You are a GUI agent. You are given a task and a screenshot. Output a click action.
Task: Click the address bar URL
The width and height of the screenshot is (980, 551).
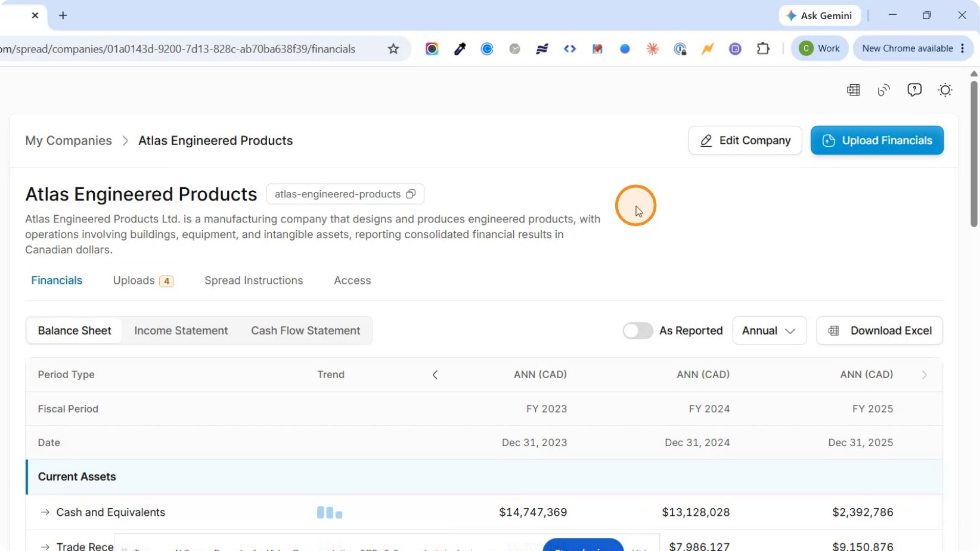tap(178, 49)
